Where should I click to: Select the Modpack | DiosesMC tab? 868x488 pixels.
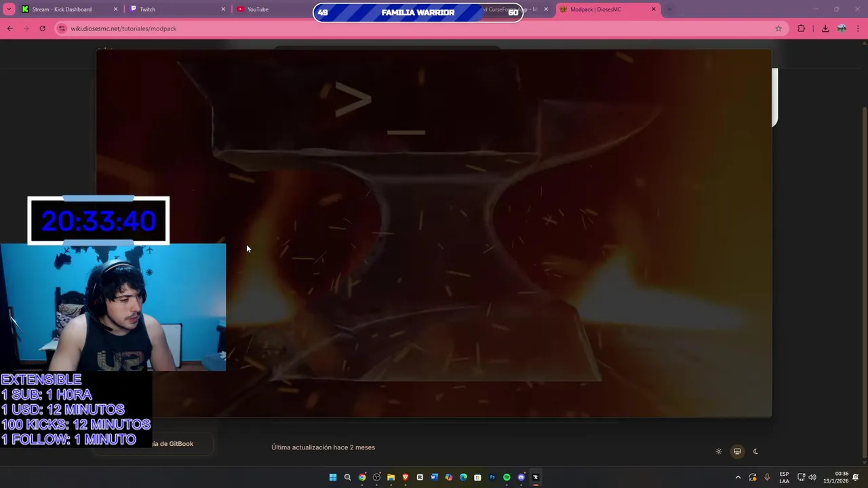(608, 9)
